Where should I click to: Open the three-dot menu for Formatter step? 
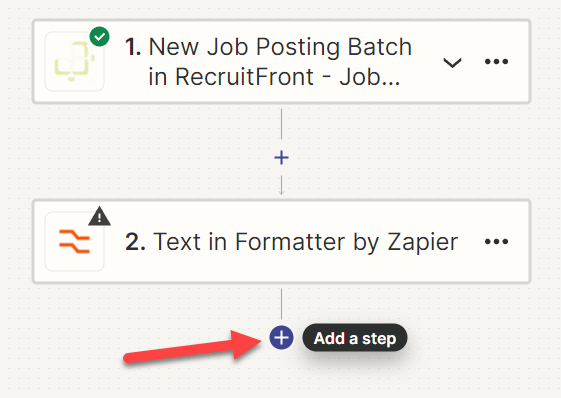(496, 242)
